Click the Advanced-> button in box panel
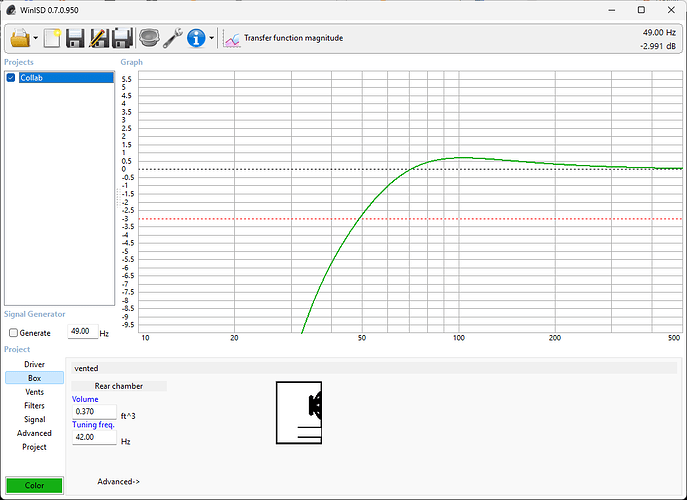 (118, 481)
